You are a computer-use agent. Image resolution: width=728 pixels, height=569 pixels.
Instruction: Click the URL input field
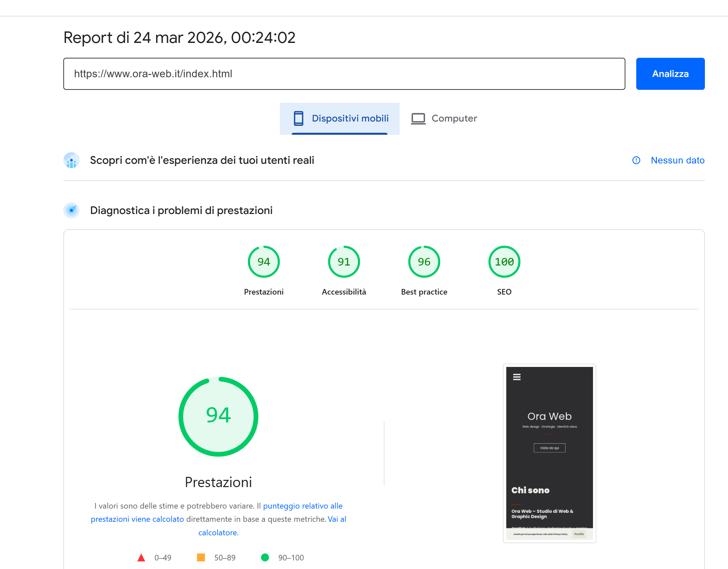344,74
